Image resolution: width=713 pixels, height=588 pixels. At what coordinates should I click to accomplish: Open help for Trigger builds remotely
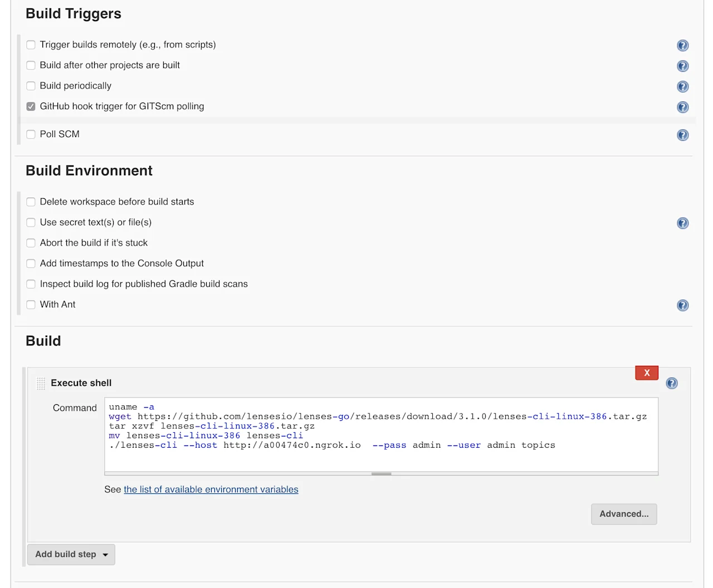coord(682,45)
